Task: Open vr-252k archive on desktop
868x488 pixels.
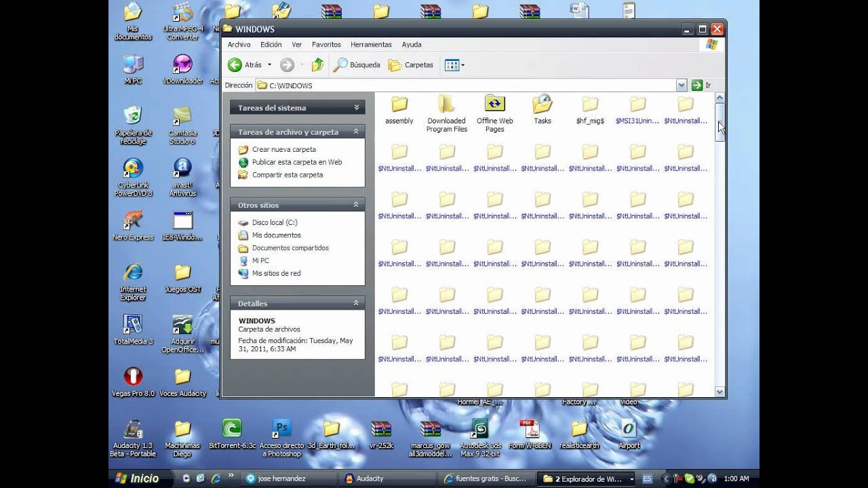Action: point(381,434)
